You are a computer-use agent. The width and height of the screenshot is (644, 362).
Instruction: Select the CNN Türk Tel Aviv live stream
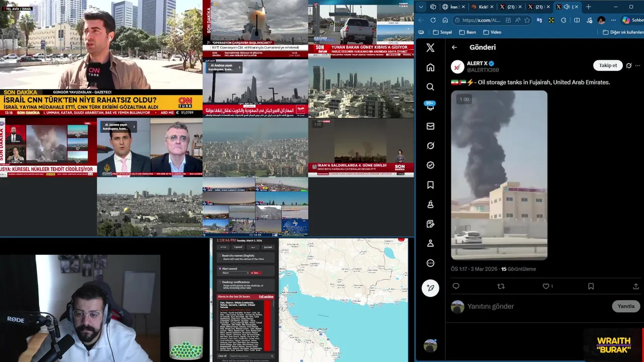(101, 58)
